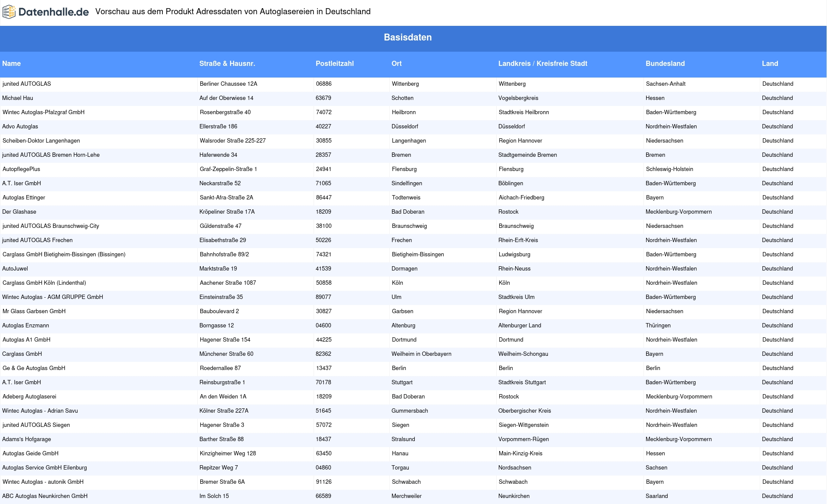
Task: Click ABC Autoglas Neunkirchen GmbH
Action: pyautogui.click(x=45, y=496)
